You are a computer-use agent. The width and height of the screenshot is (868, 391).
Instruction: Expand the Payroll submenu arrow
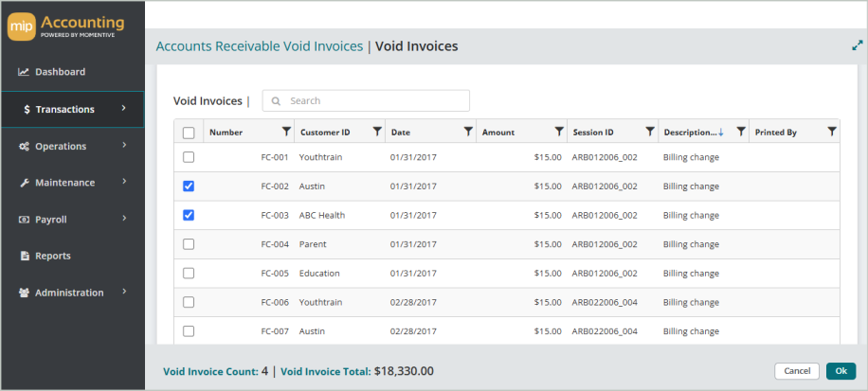coord(124,219)
